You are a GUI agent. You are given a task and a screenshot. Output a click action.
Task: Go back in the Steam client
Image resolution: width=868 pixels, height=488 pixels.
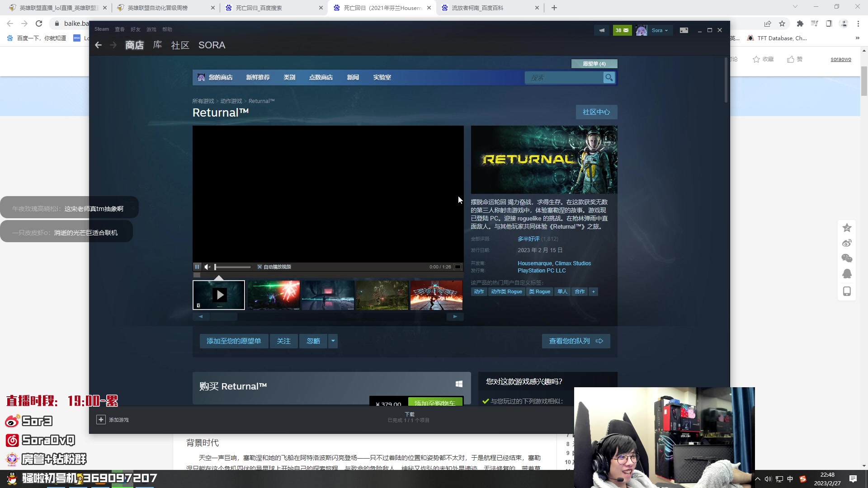pos(98,45)
